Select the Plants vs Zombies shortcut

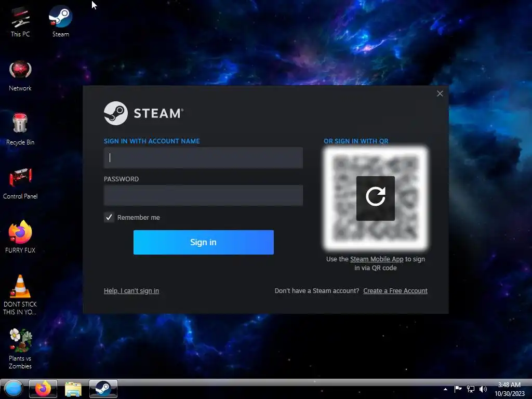point(20,349)
